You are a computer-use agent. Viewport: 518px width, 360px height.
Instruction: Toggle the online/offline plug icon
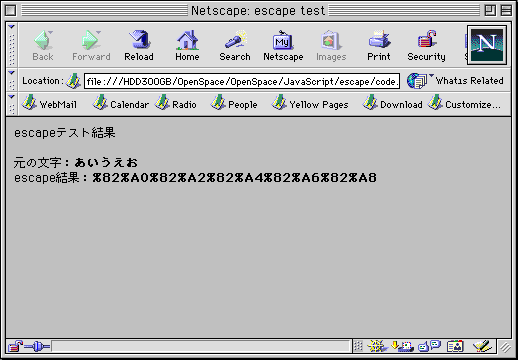pyautogui.click(x=37, y=347)
